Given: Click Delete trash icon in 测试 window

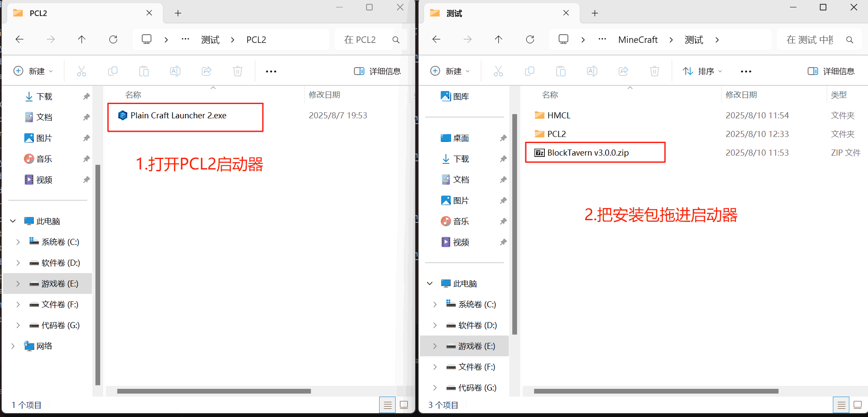Looking at the screenshot, I should 655,71.
